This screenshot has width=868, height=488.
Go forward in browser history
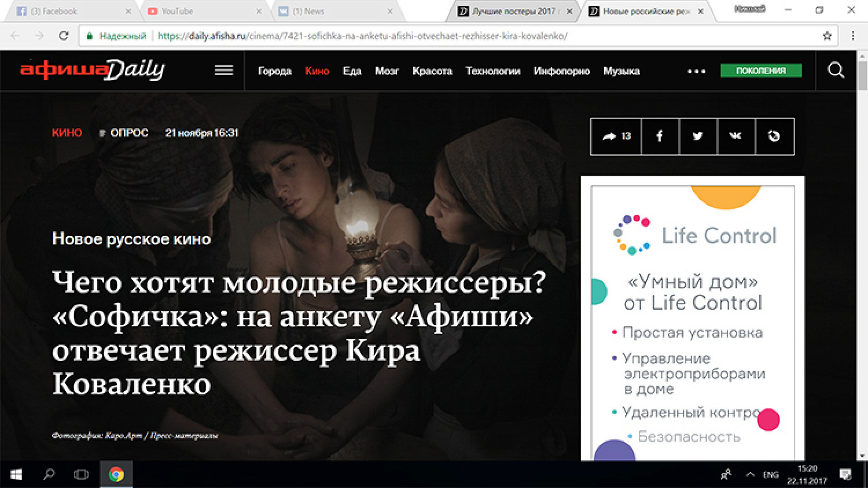(39, 36)
